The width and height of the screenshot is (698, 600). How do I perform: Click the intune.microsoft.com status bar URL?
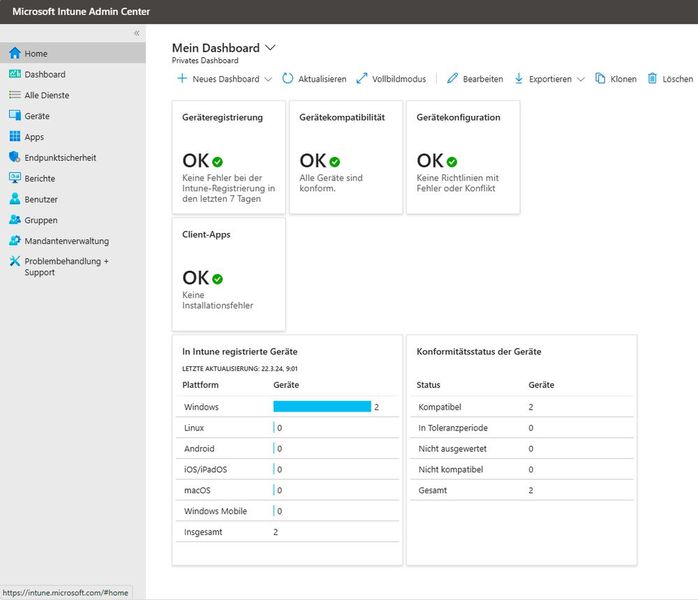tap(65, 593)
